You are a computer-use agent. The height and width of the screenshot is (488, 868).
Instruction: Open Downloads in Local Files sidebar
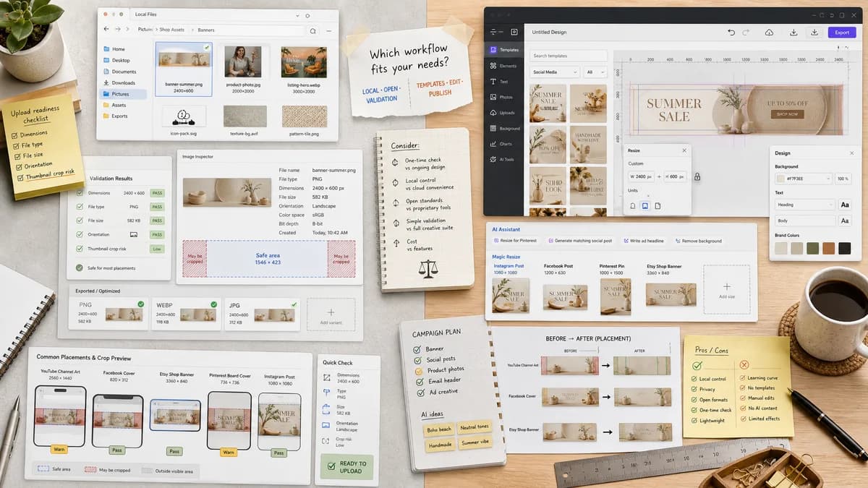tap(123, 83)
